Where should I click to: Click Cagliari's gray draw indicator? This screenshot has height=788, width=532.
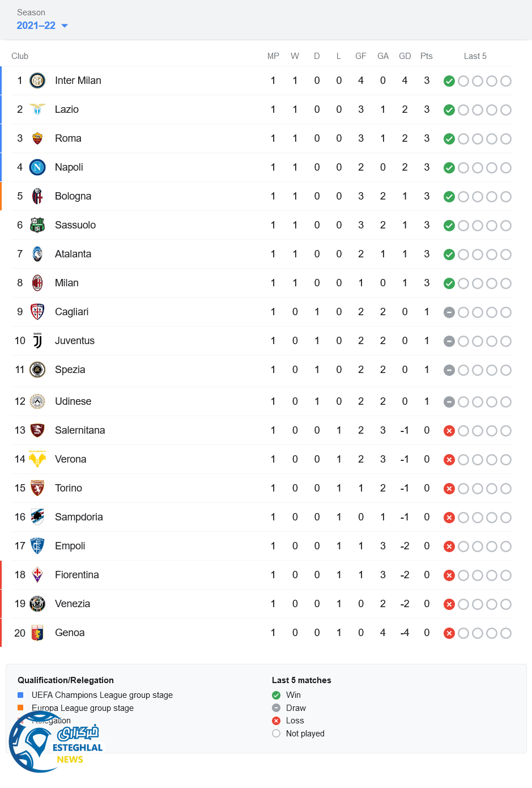coord(449,312)
